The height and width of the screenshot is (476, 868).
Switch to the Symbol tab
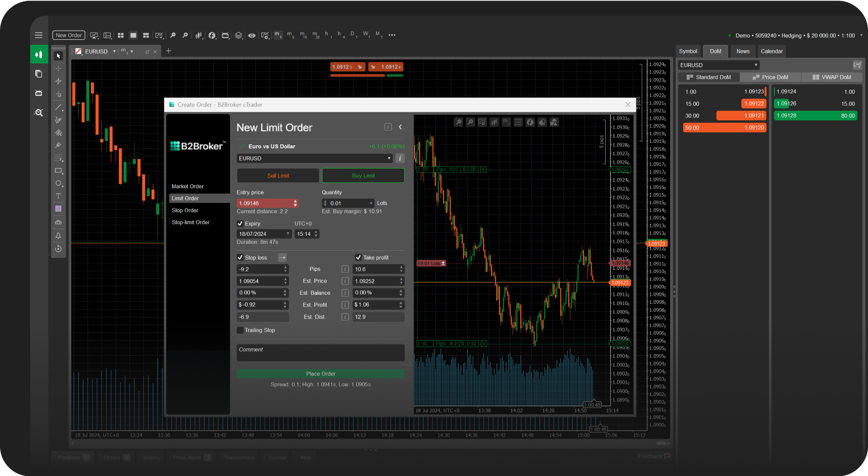[688, 51]
